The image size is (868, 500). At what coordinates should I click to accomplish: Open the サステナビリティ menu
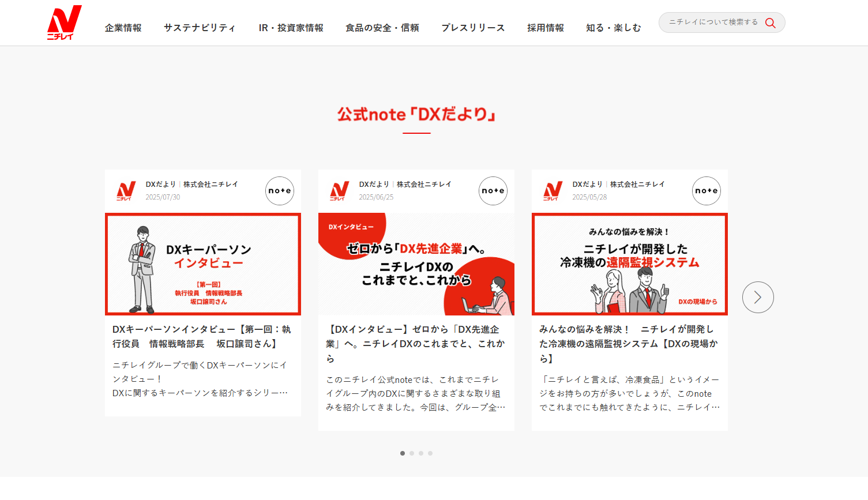pos(200,28)
